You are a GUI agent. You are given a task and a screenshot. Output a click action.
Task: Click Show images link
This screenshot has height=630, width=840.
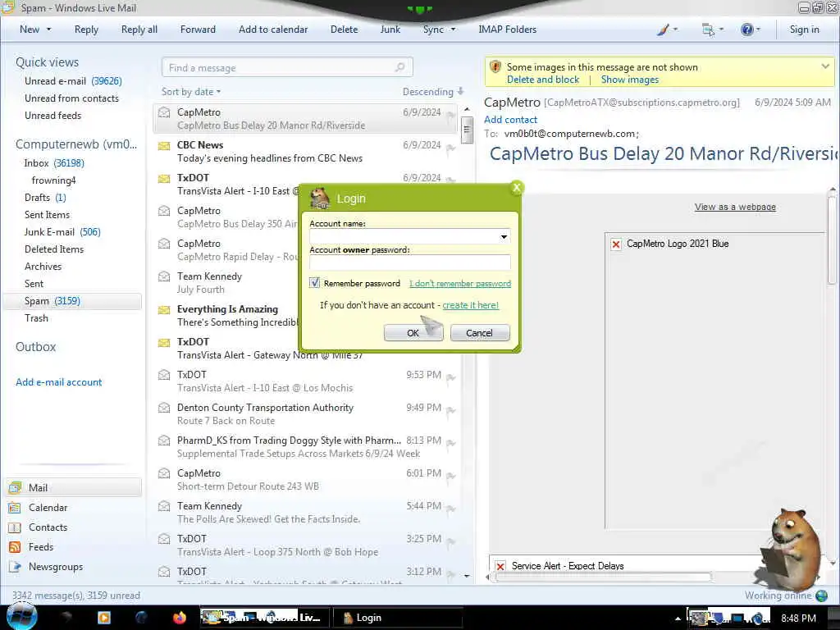click(x=630, y=80)
